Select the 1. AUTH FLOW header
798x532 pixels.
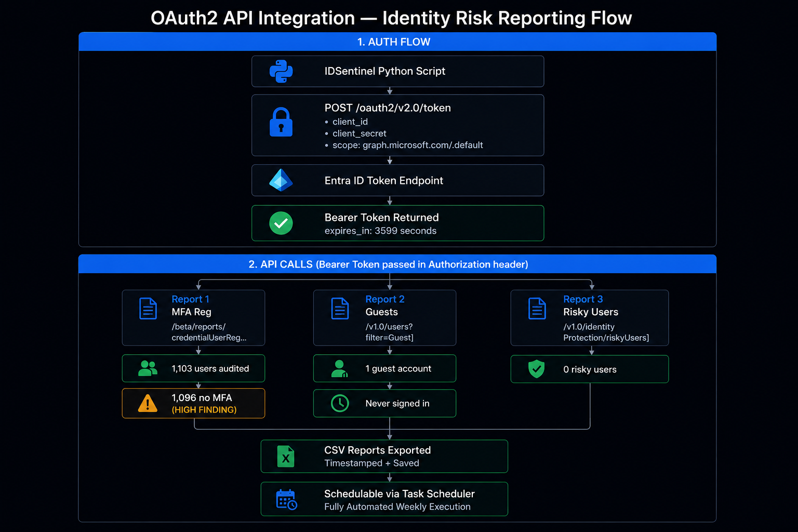point(397,42)
